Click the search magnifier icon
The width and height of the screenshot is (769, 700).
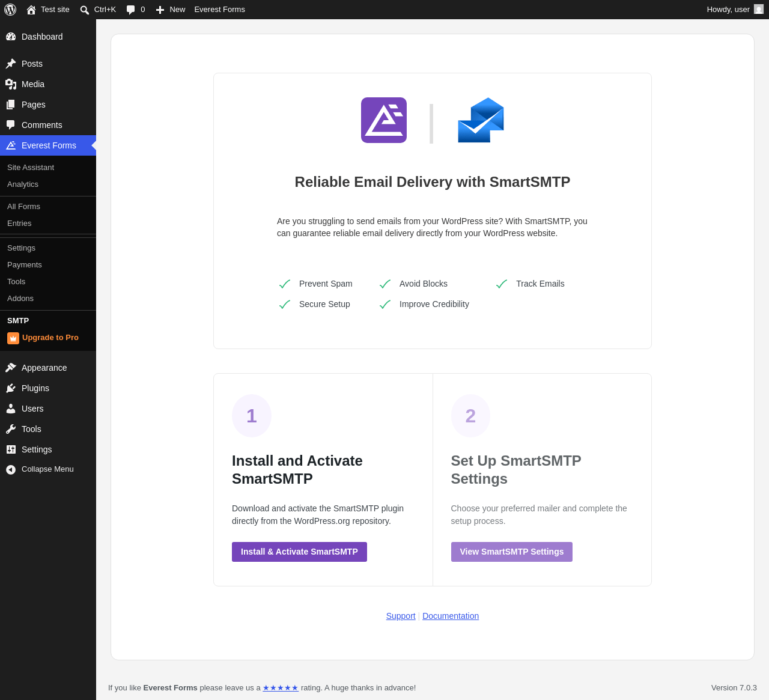[x=85, y=10]
